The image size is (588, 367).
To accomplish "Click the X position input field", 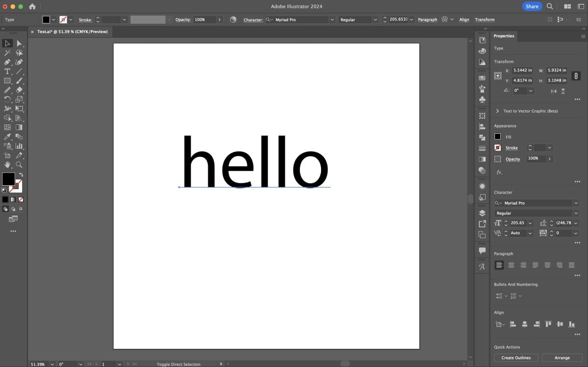I will pos(522,71).
